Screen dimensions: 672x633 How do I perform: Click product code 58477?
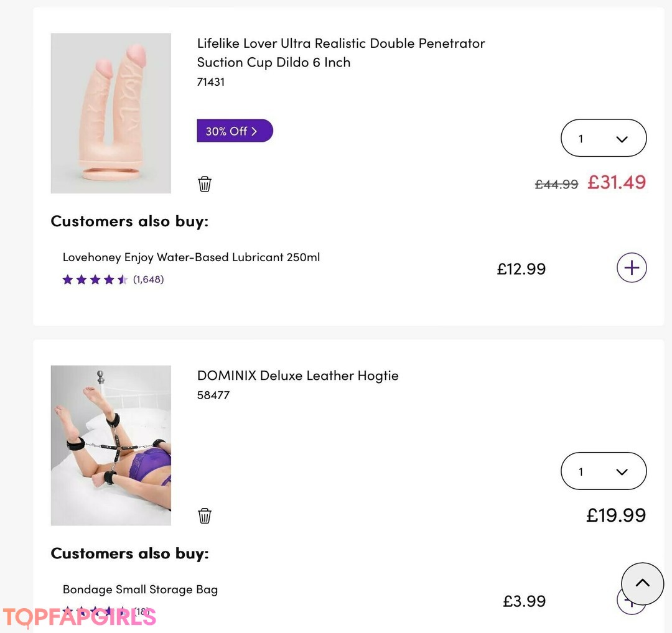213,395
